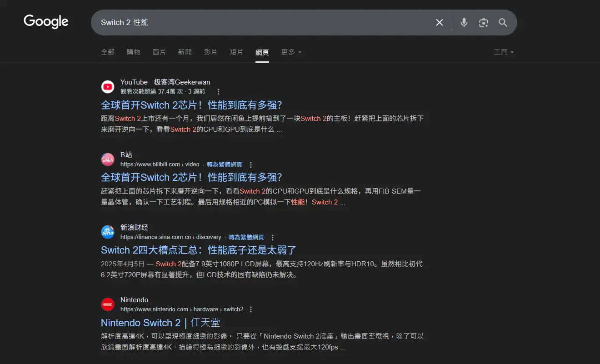The image size is (600, 364).
Task: Click the Nintendo site favicon
Action: coord(108,304)
